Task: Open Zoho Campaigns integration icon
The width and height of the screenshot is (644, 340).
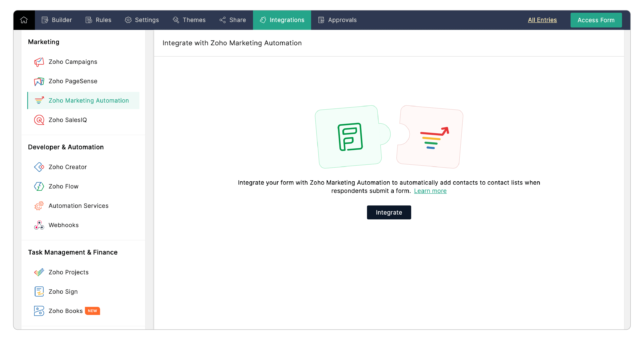Action: click(x=39, y=62)
